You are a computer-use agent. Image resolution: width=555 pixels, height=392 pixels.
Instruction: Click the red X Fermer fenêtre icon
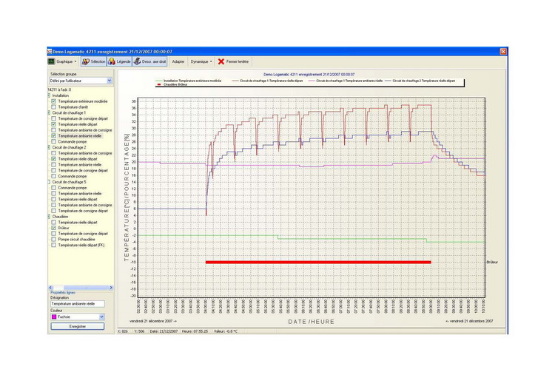[x=221, y=62]
